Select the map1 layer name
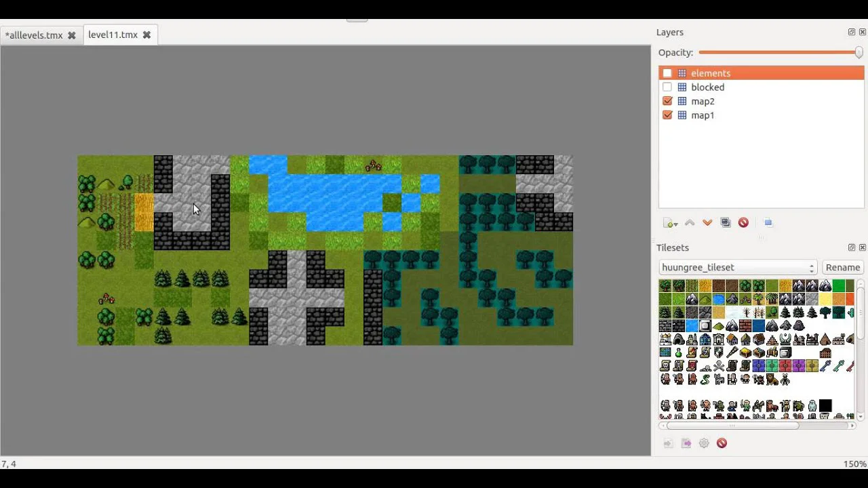This screenshot has width=868, height=488. (703, 115)
